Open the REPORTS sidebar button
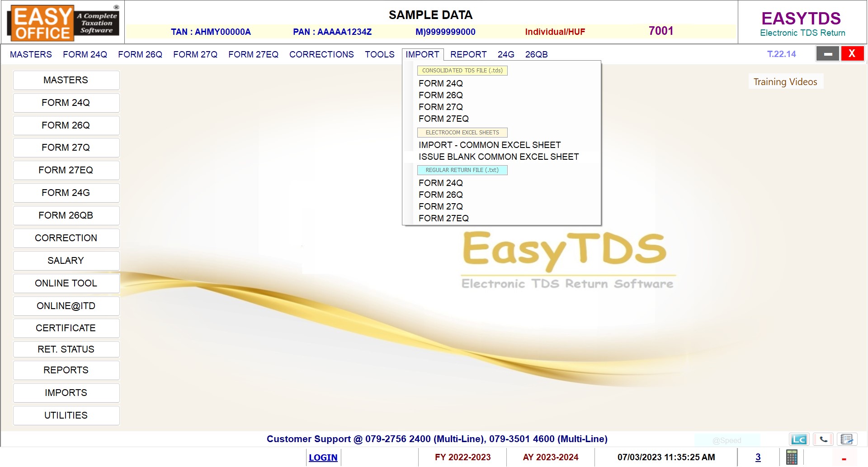868x467 pixels. click(x=66, y=370)
